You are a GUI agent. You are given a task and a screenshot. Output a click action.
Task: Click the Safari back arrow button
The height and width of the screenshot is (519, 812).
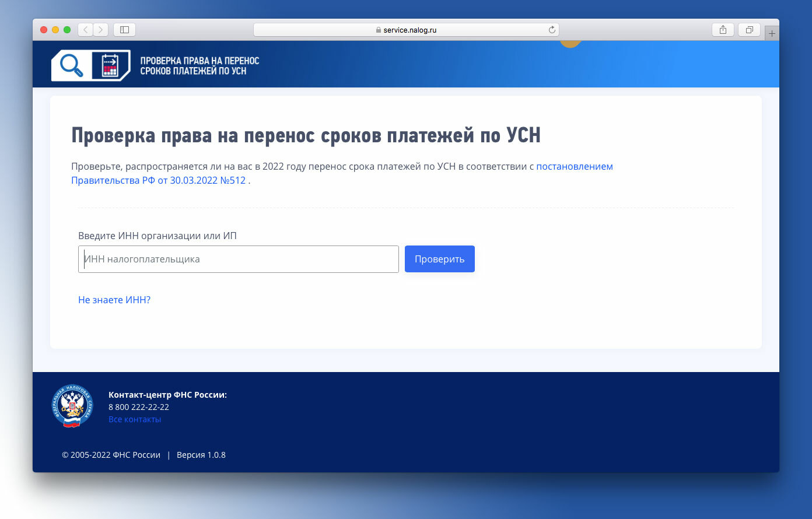(86, 30)
